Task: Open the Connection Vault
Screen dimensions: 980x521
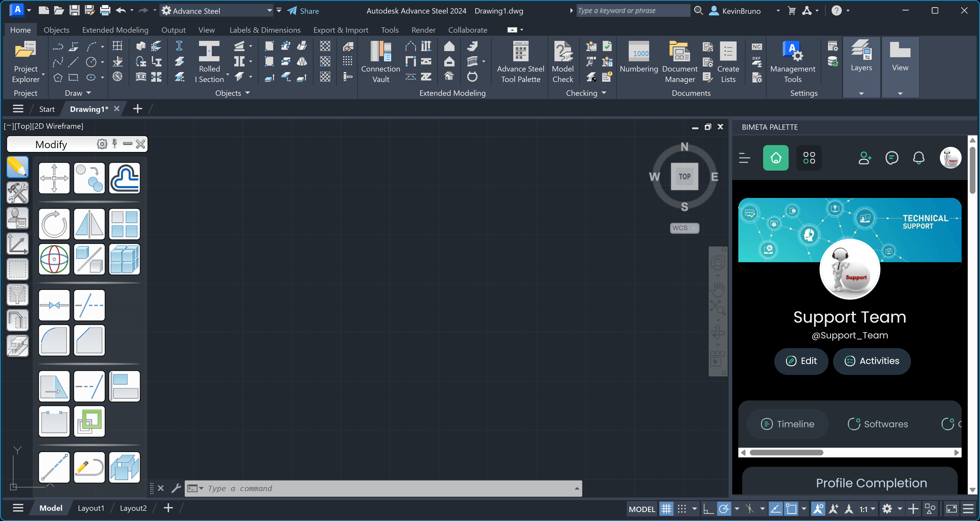Action: [380, 62]
